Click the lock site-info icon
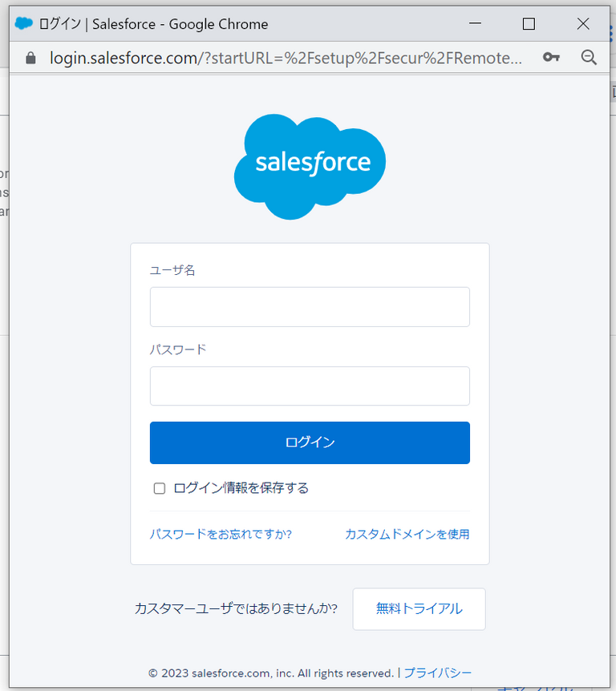This screenshot has width=616, height=691. click(30, 58)
